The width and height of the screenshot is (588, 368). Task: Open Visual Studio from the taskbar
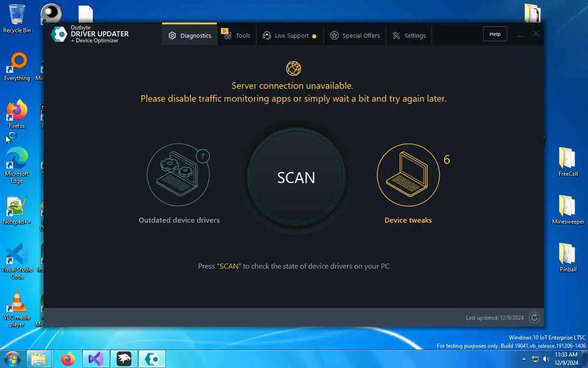click(96, 359)
